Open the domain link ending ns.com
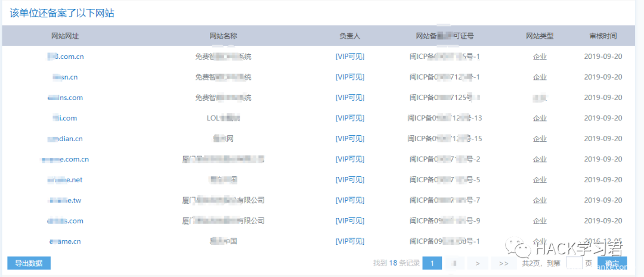The height and width of the screenshot is (277, 644). click(66, 98)
